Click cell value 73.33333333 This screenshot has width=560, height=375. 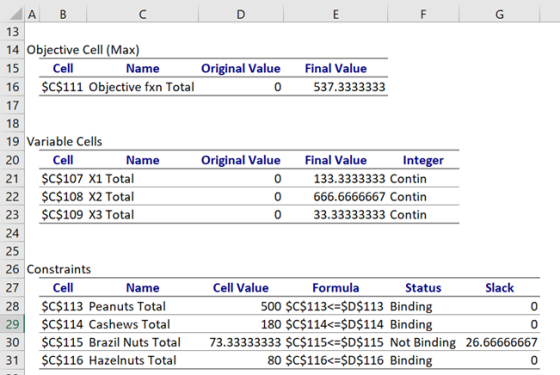245,342
